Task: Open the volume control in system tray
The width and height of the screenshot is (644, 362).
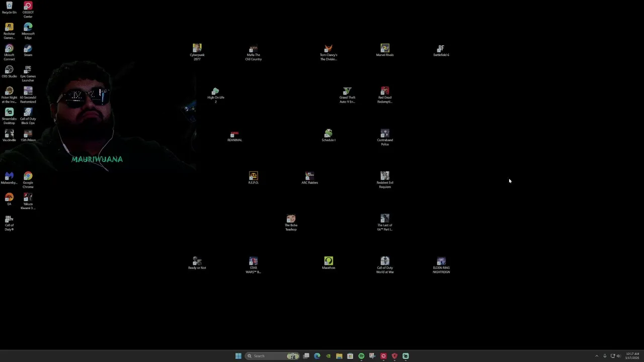Action: [x=619, y=356]
